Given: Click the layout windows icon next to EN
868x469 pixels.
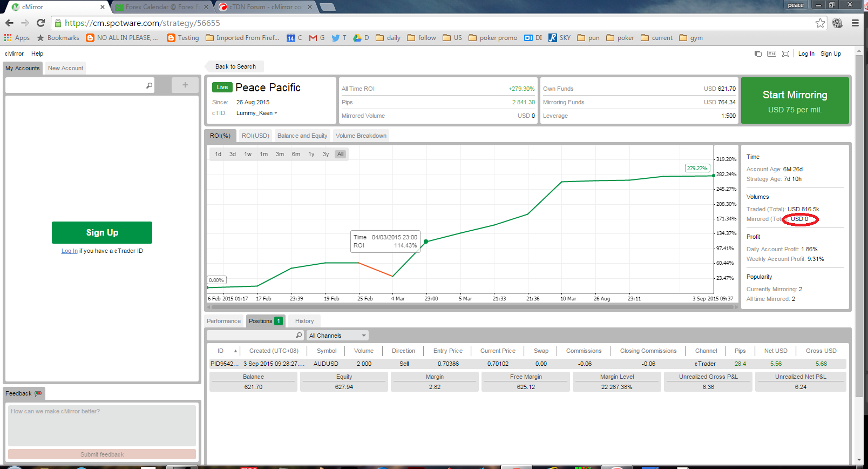Looking at the screenshot, I should 758,53.
